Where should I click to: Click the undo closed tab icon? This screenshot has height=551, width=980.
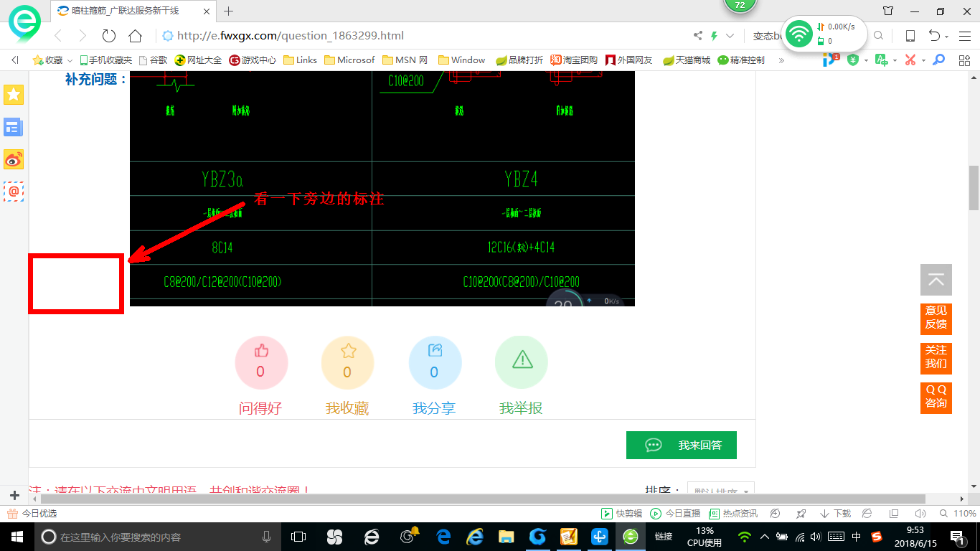coord(934,36)
